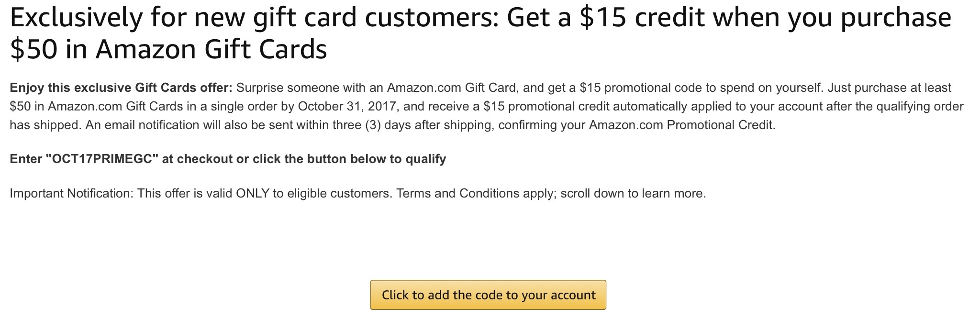The width and height of the screenshot is (980, 330).
Task: Click the 'Important Notification' text
Action: (70, 194)
